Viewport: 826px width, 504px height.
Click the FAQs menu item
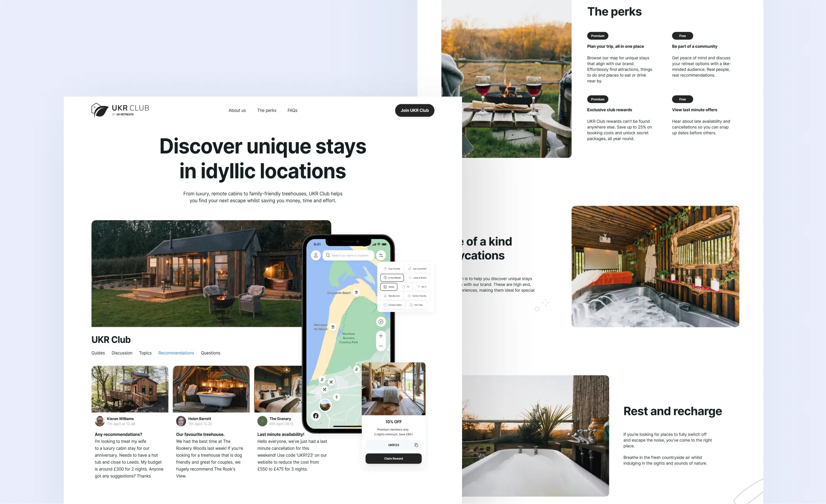point(292,110)
